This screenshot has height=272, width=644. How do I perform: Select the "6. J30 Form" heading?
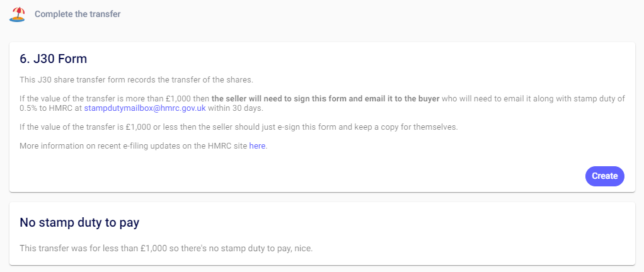(54, 59)
